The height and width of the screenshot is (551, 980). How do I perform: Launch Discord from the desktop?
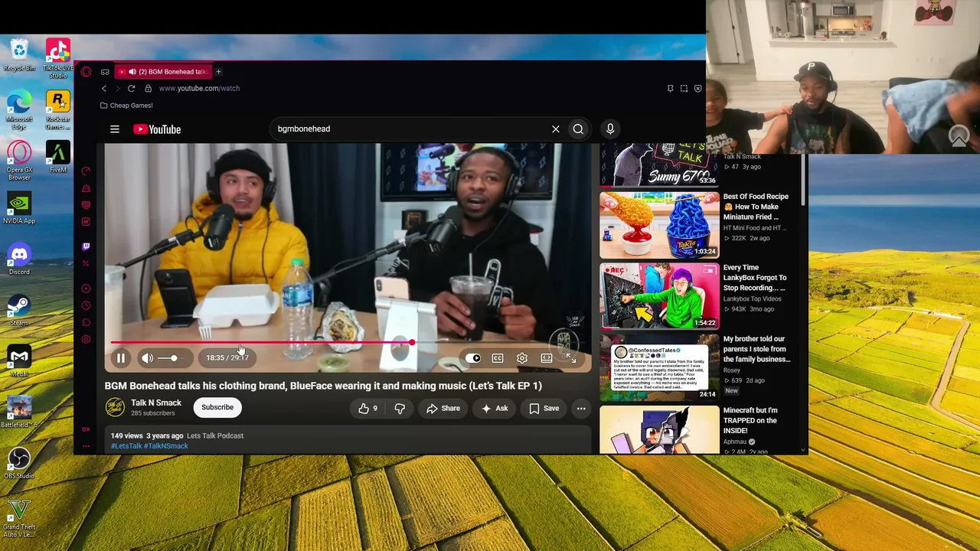pos(19,259)
